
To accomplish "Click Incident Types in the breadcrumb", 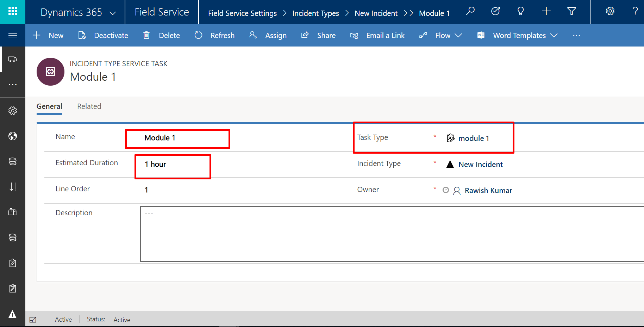I will coord(315,13).
